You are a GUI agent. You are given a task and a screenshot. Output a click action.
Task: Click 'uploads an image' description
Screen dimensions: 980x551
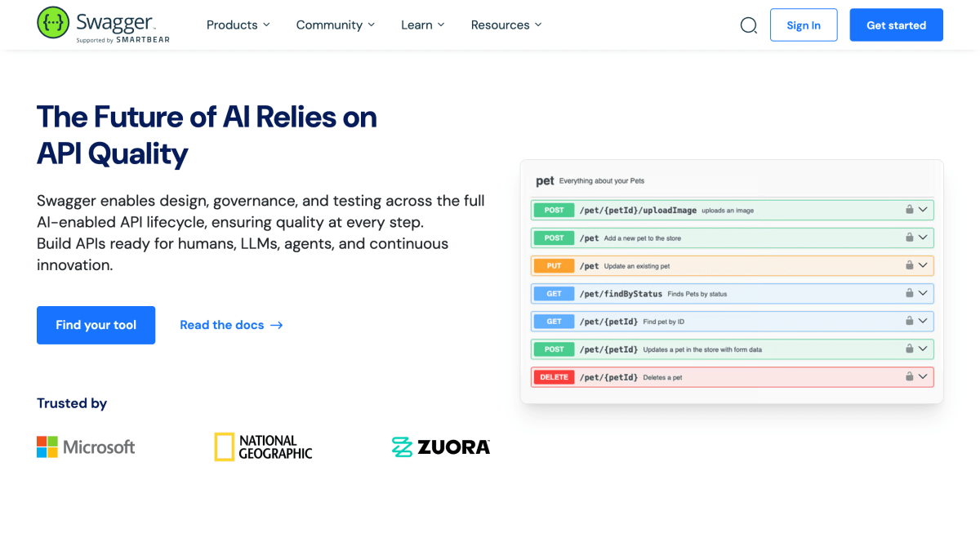click(728, 211)
